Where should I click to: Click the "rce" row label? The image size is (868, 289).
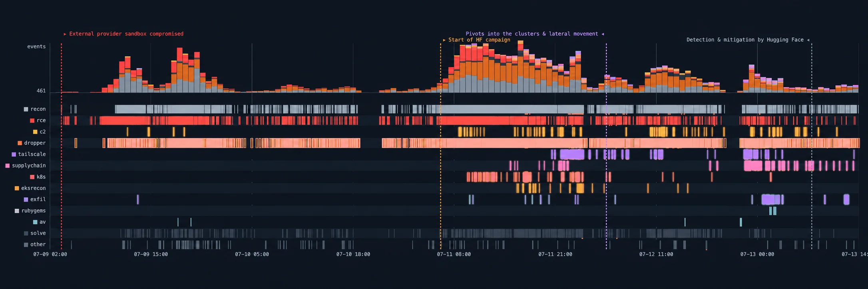41,120
